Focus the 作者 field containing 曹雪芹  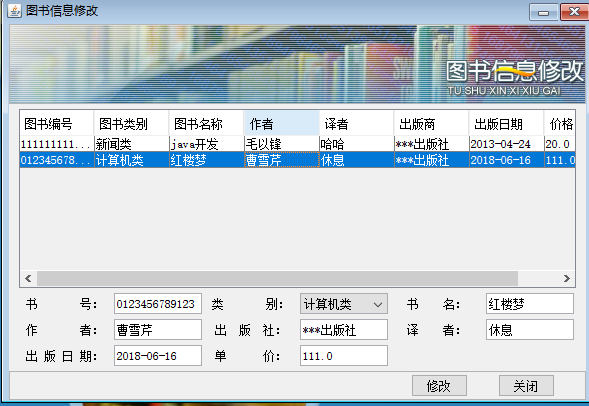158,330
